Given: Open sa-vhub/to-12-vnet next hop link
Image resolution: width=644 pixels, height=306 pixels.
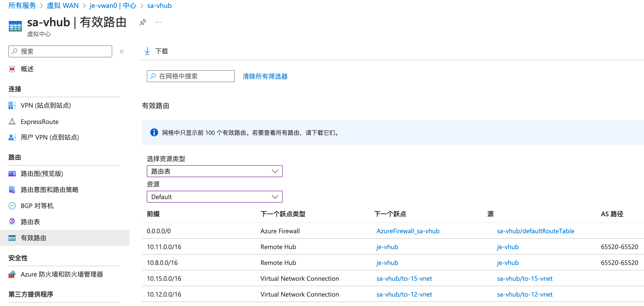Looking at the screenshot, I should [404, 294].
